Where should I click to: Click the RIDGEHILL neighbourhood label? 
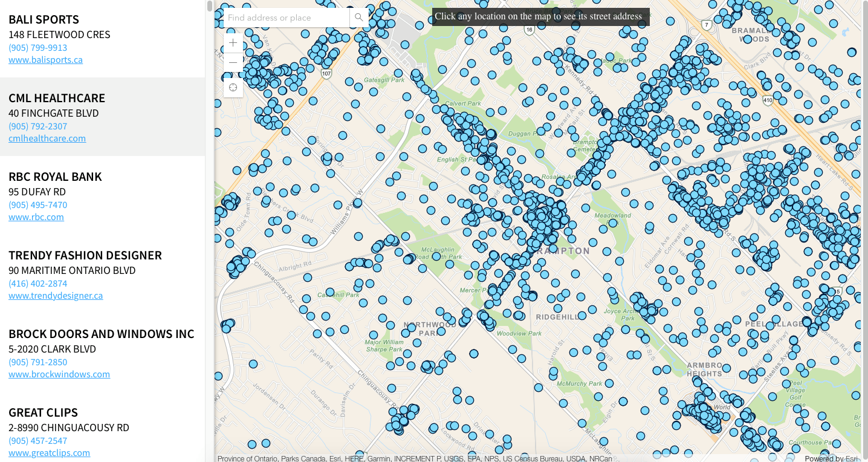click(x=559, y=316)
